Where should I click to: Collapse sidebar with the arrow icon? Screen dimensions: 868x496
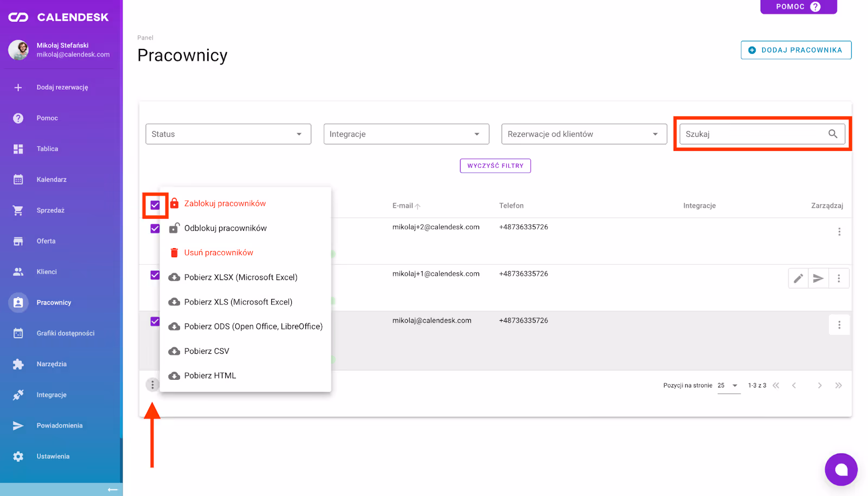[112, 489]
